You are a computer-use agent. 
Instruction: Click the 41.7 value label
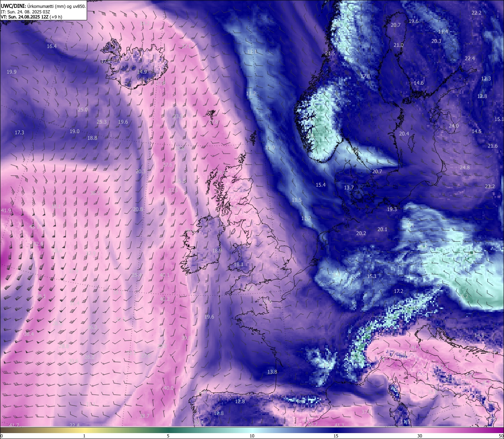[x=14, y=425]
